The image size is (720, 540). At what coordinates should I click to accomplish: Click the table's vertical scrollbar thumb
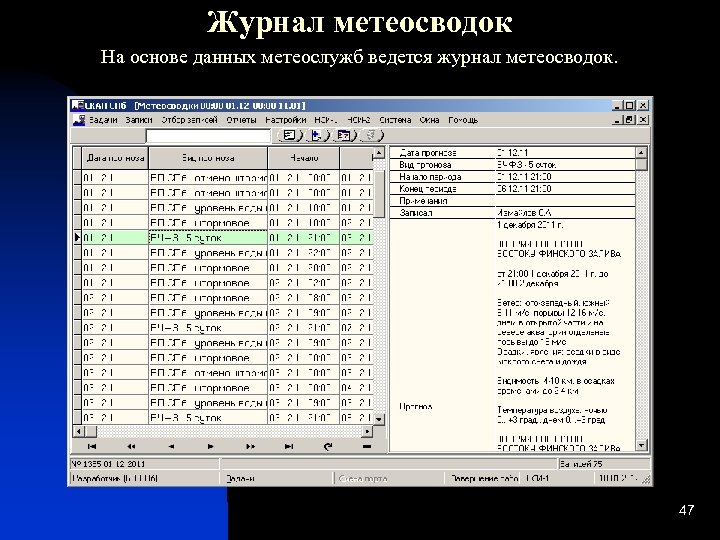(379, 194)
